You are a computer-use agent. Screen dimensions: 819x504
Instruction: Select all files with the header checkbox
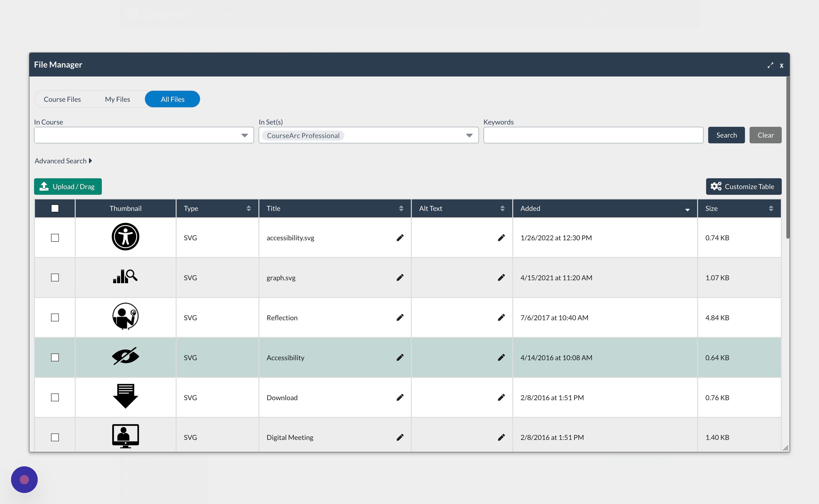pyautogui.click(x=55, y=208)
